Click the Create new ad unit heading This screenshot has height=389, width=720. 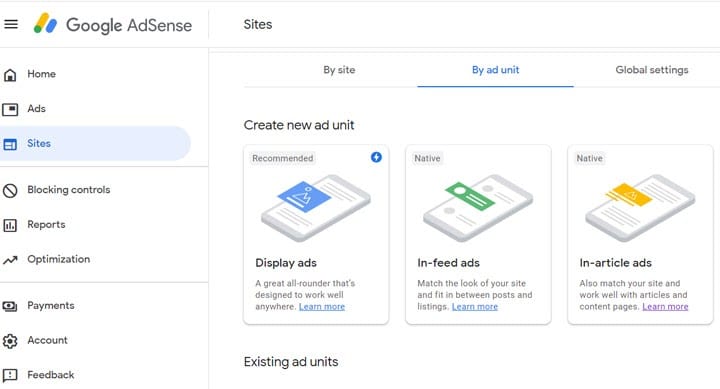[299, 125]
